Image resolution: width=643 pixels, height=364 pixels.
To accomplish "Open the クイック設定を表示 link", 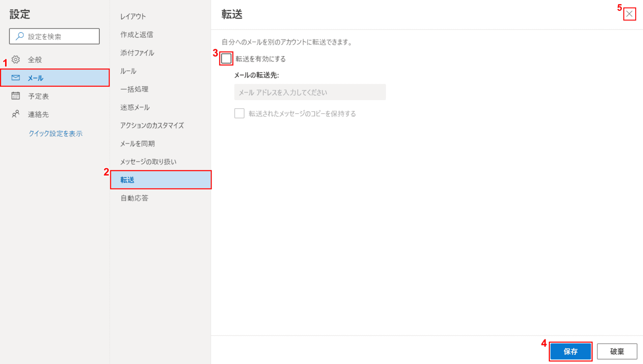I will click(x=56, y=134).
